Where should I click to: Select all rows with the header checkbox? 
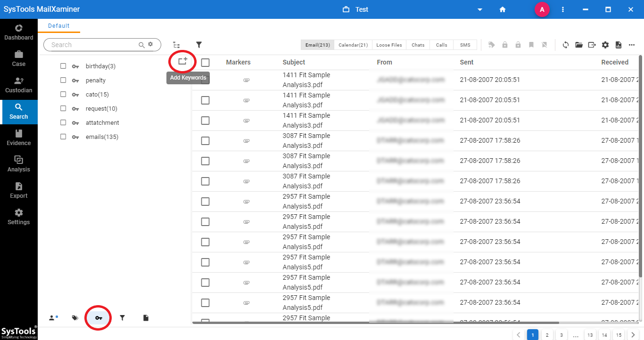click(x=205, y=62)
